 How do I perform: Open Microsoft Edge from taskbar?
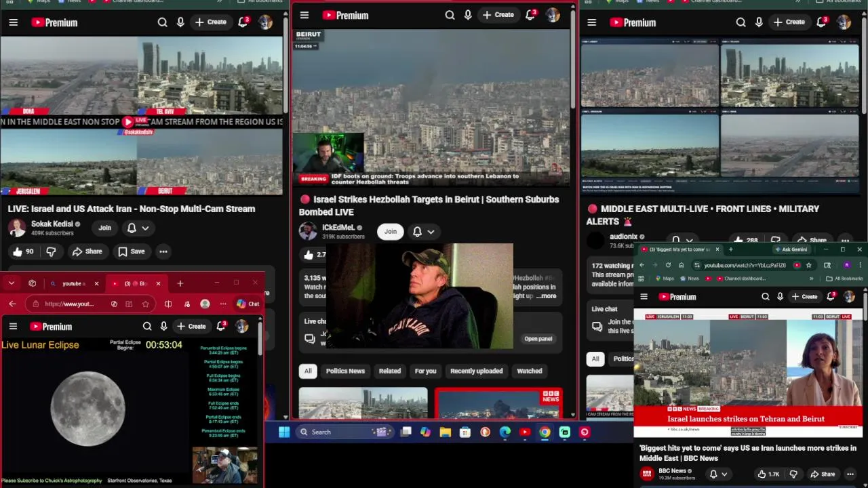(x=505, y=432)
